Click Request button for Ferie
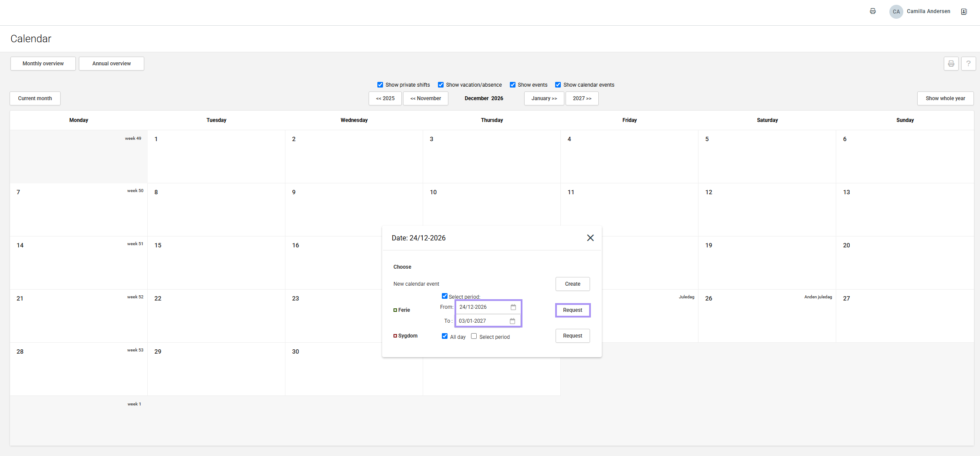 click(x=573, y=310)
